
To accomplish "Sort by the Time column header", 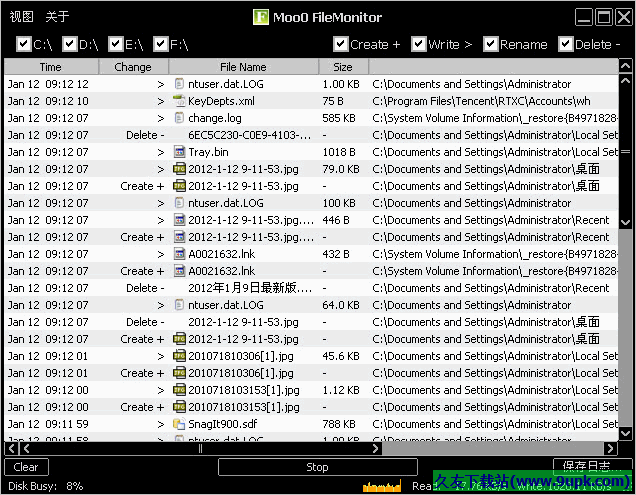I will point(51,67).
